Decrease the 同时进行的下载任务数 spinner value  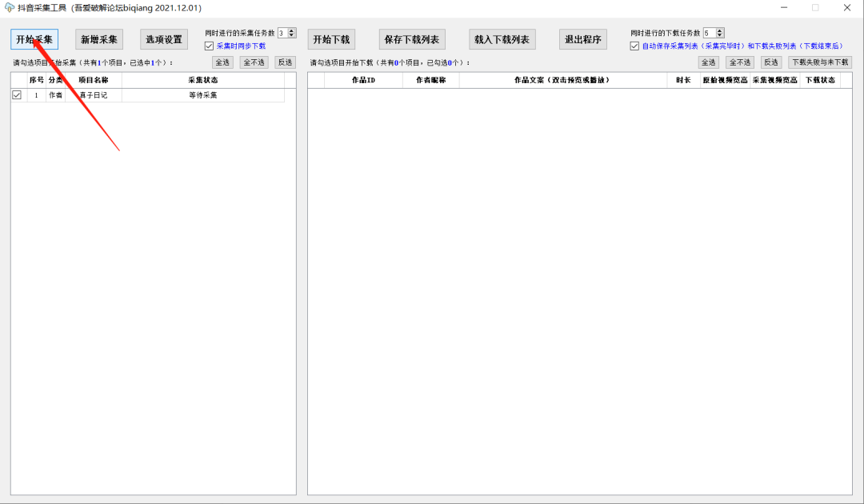720,35
